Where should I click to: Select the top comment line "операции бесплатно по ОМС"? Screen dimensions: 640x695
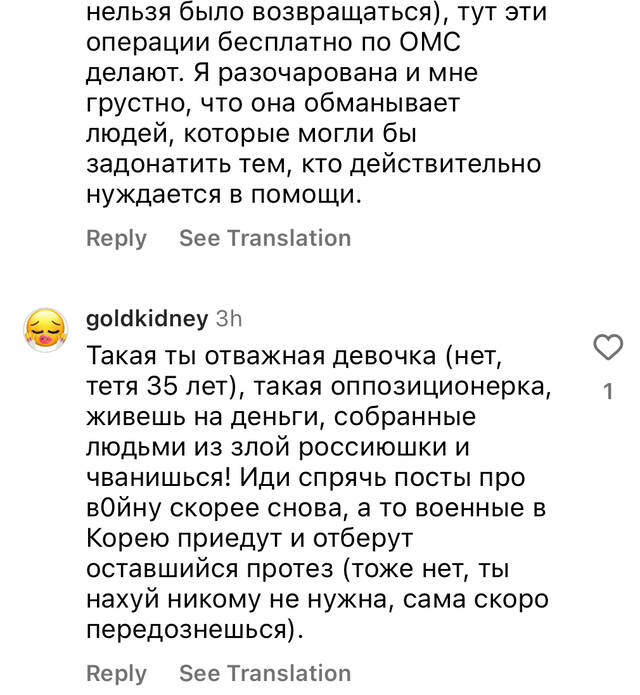[273, 43]
